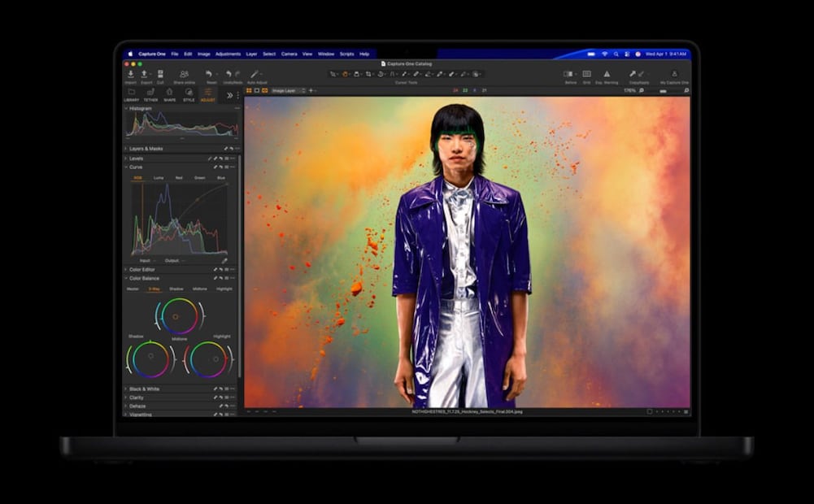Collapse the Curve panel
Viewport: 814px width, 504px height.
pos(127,167)
